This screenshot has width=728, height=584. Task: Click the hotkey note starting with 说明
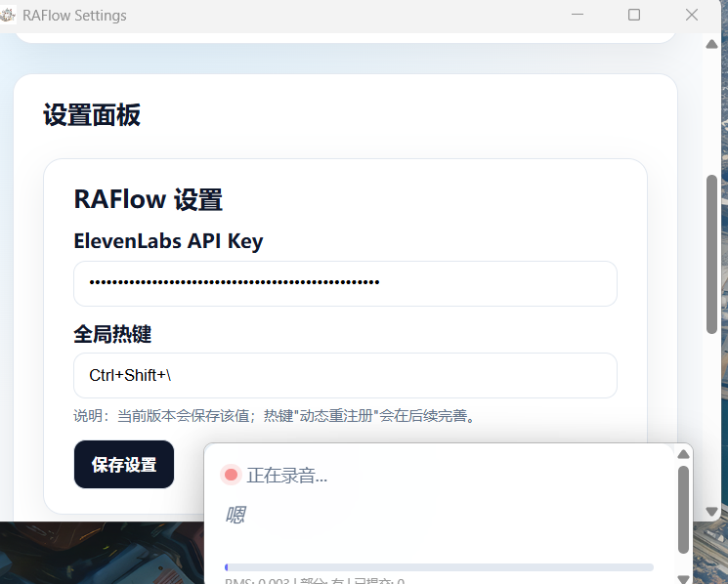[x=275, y=416]
